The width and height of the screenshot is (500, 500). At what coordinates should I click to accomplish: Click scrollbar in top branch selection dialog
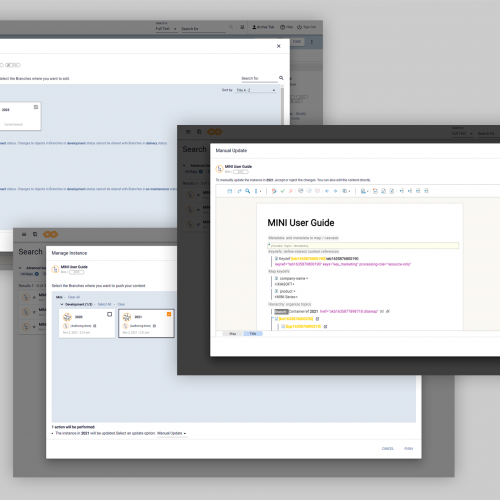point(282,105)
